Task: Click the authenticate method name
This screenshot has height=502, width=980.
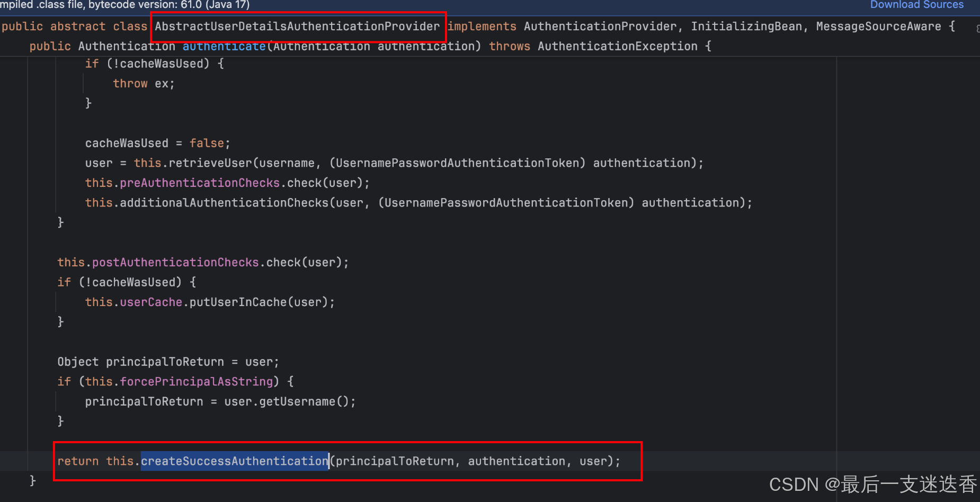Action: point(224,47)
